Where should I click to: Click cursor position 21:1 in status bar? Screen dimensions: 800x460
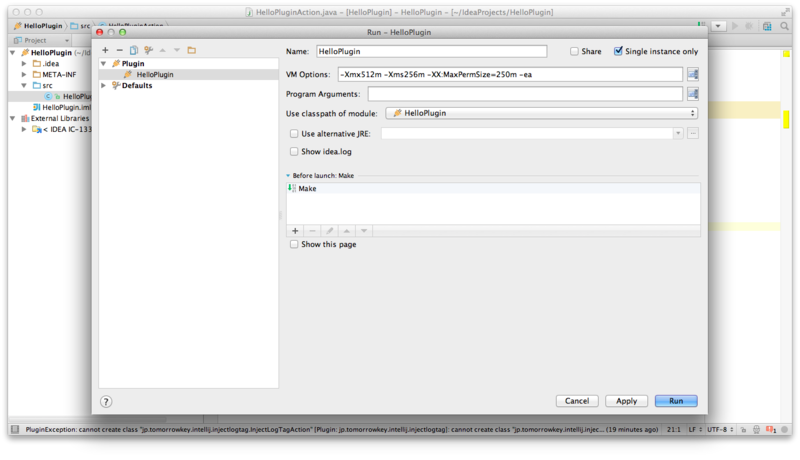(x=673, y=429)
